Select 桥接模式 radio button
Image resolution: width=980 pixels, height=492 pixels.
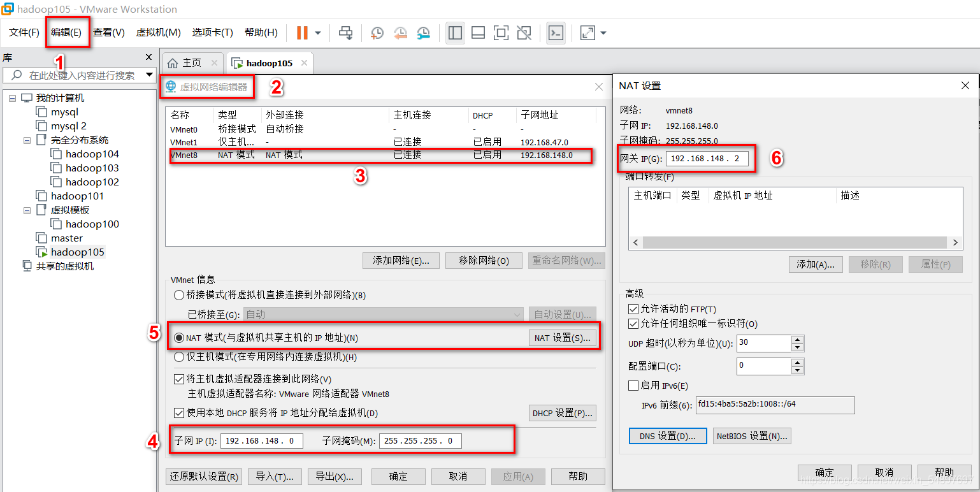(x=179, y=296)
